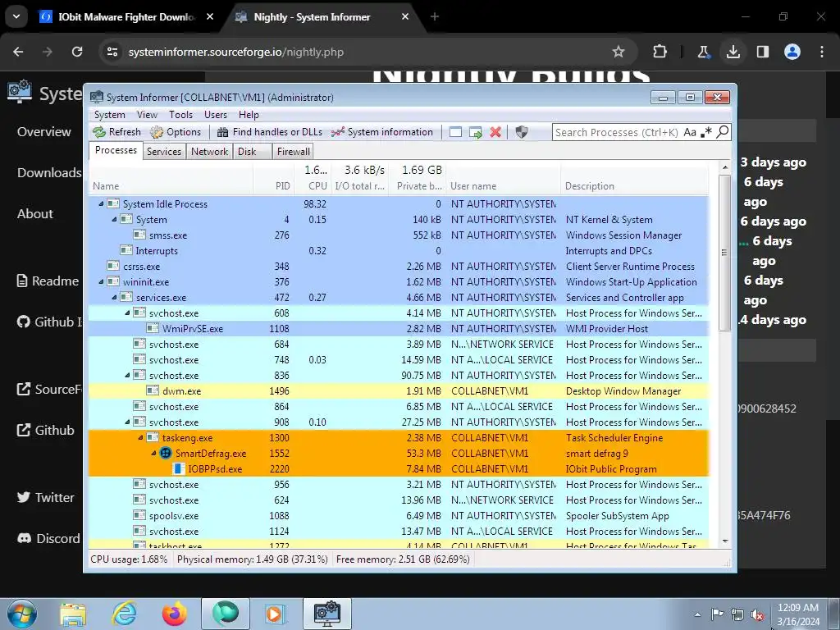
Task: Collapse svchost.exe PID 836 node
Action: coord(127,376)
